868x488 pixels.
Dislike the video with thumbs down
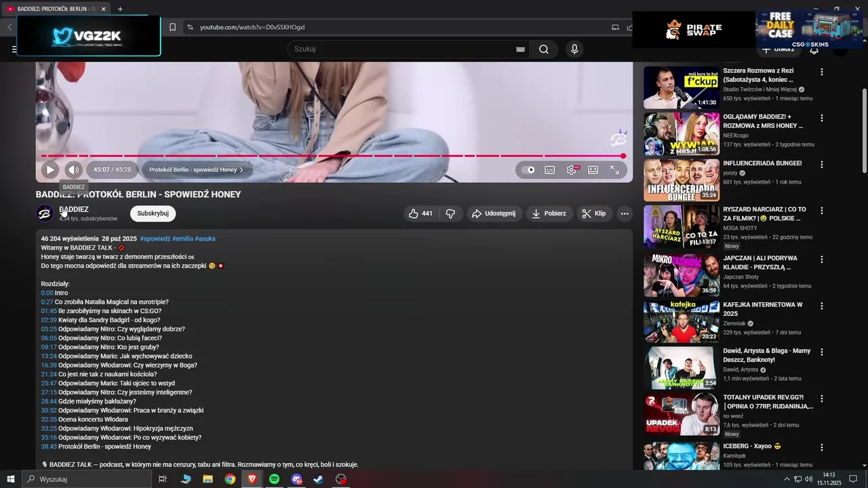click(450, 213)
